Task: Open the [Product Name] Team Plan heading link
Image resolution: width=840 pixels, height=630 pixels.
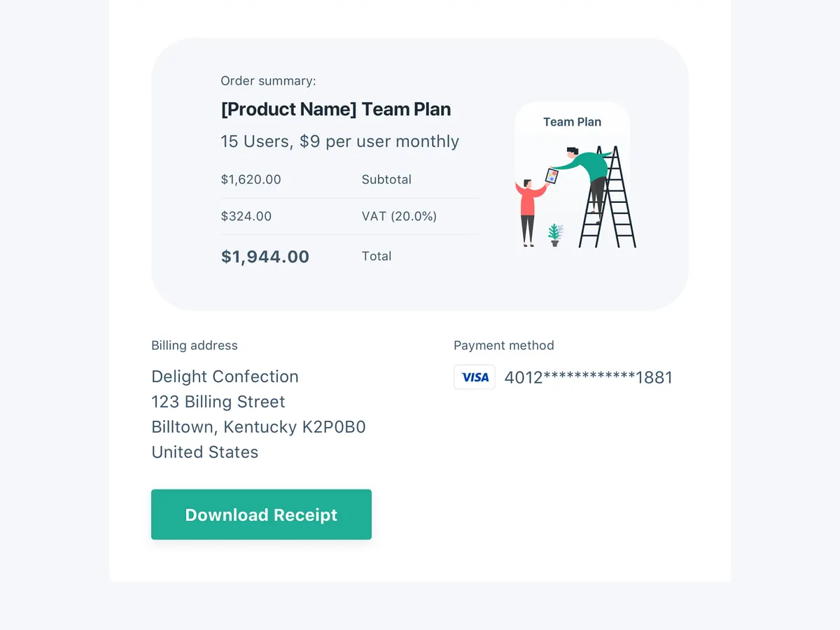Action: click(x=336, y=109)
